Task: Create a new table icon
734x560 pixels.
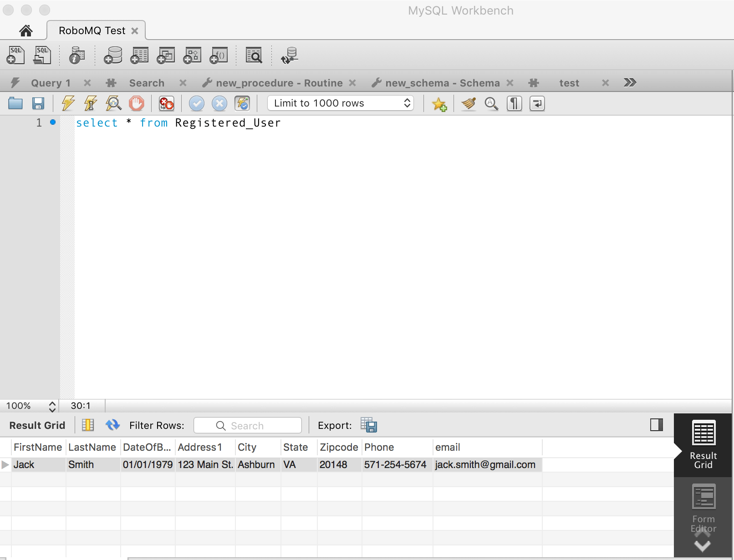Action: point(139,56)
